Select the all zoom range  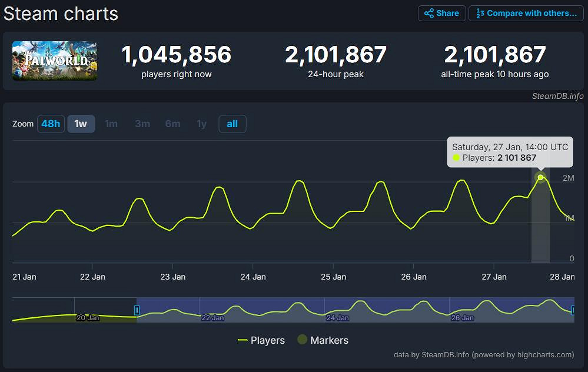[x=232, y=124]
